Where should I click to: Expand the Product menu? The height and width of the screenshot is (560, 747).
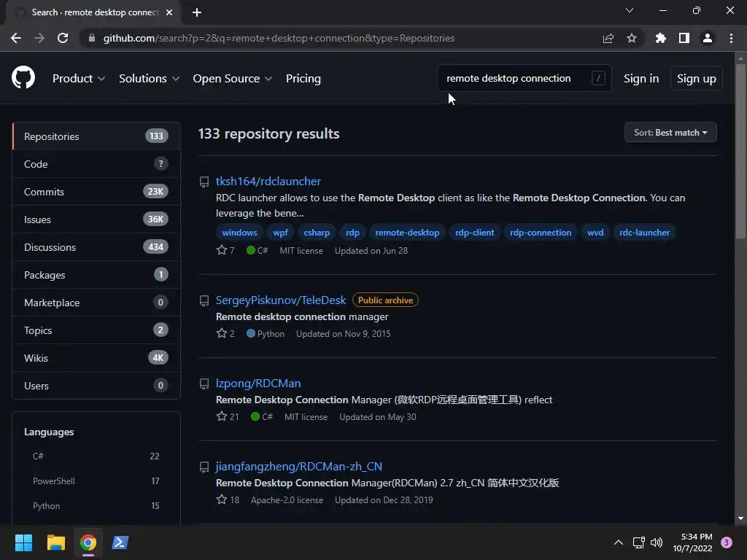(79, 79)
